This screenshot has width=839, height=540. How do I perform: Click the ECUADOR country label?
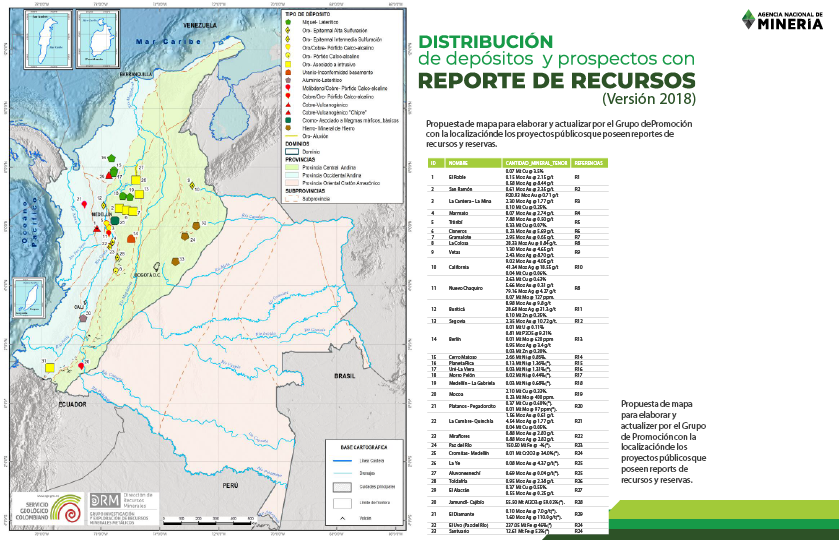point(72,404)
